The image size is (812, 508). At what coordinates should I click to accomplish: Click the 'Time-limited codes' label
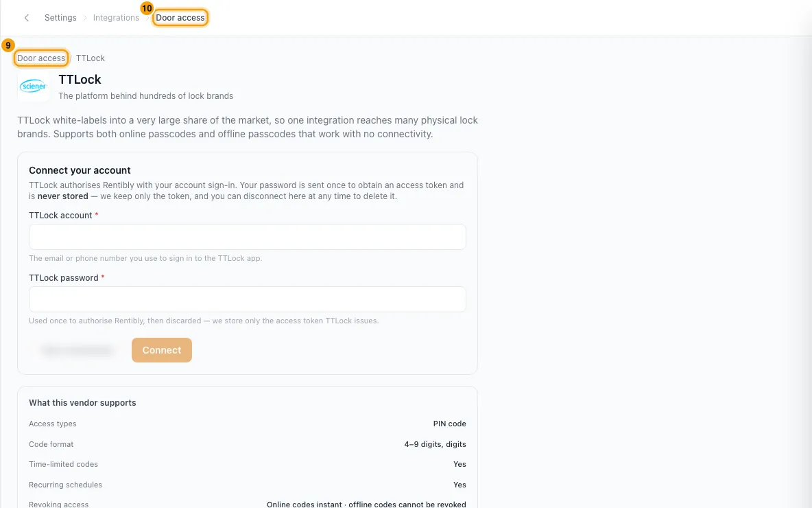point(63,465)
